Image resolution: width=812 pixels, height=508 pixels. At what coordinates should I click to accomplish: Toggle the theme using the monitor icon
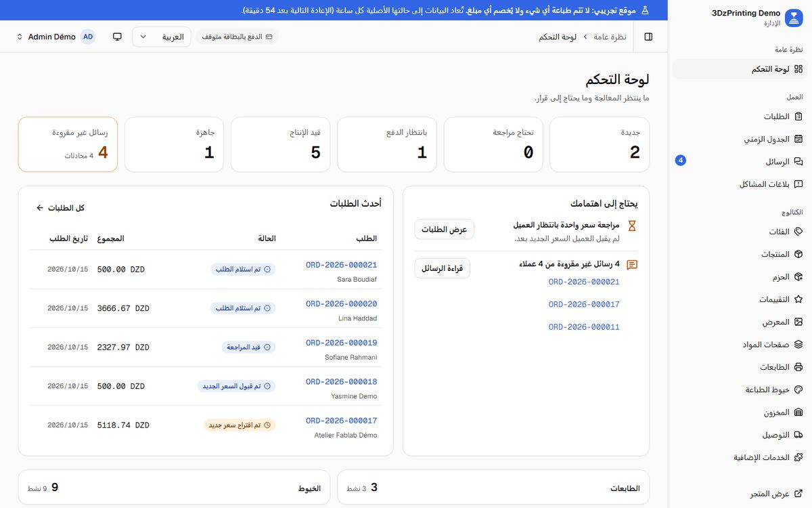point(117,37)
